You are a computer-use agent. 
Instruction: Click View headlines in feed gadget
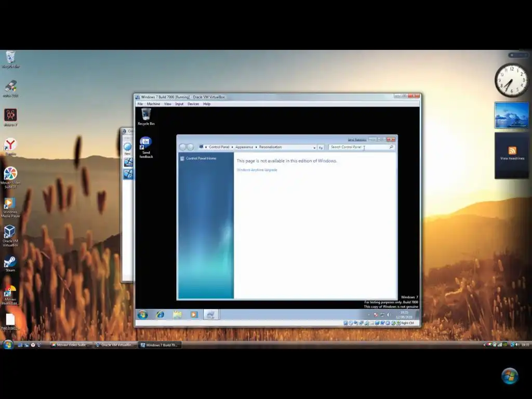[512, 158]
